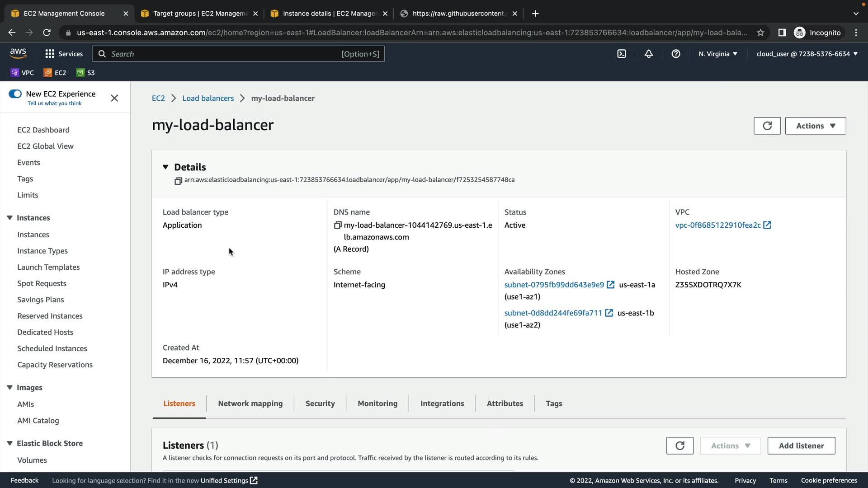Refresh load balancer details page

coord(767,126)
